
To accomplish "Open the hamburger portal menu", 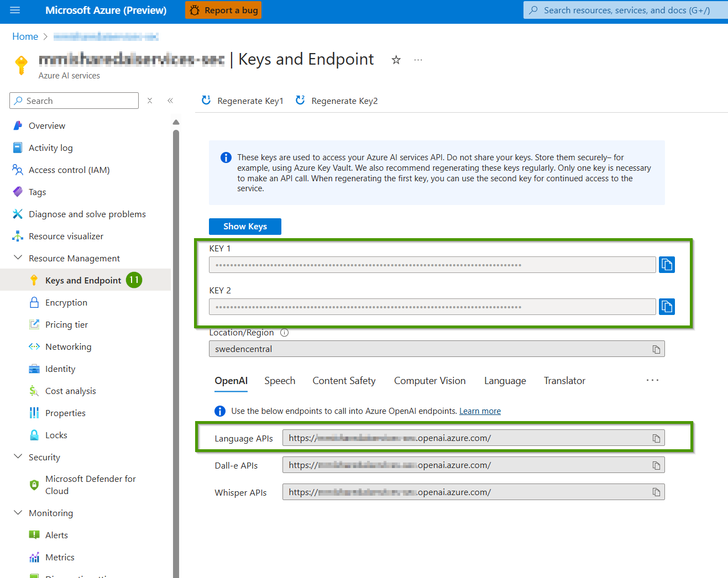I will coord(15,10).
